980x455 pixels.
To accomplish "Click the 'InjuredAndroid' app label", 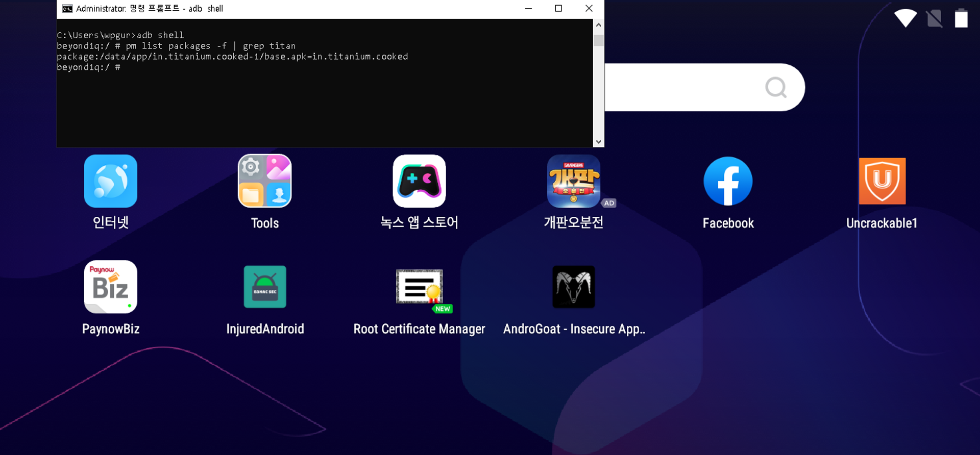I will 265,328.
